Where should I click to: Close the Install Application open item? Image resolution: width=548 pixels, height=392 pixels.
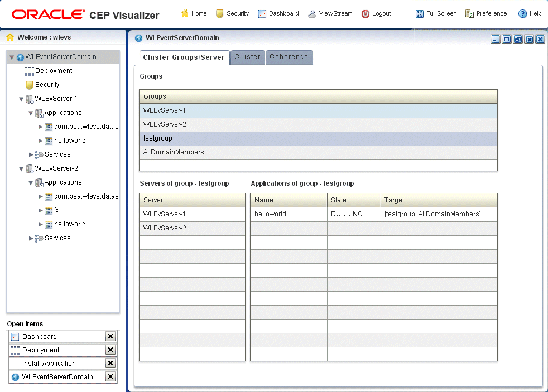110,364
